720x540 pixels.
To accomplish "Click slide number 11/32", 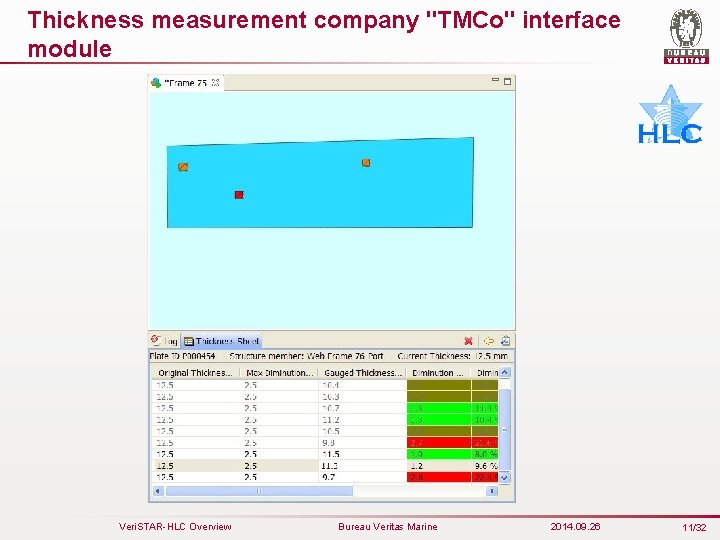I will pos(694,528).
